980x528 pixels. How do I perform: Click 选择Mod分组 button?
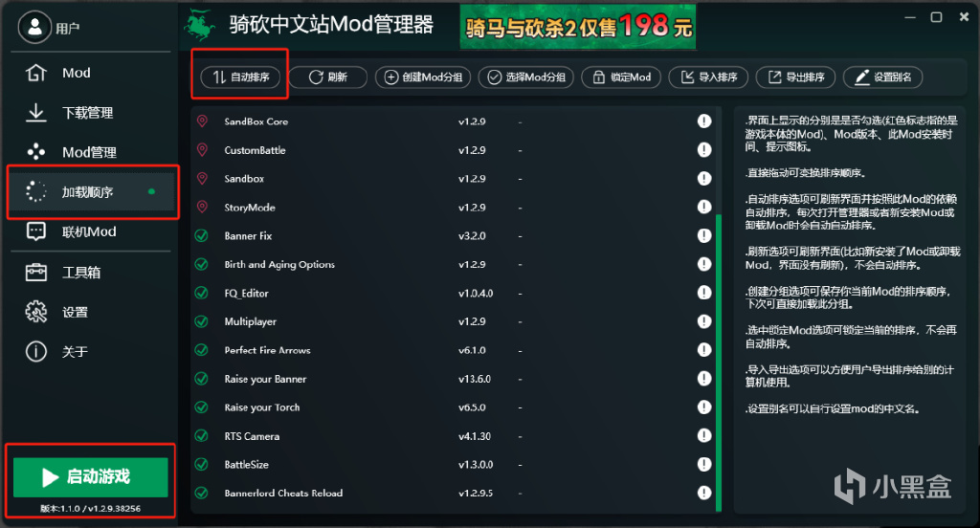(525, 77)
